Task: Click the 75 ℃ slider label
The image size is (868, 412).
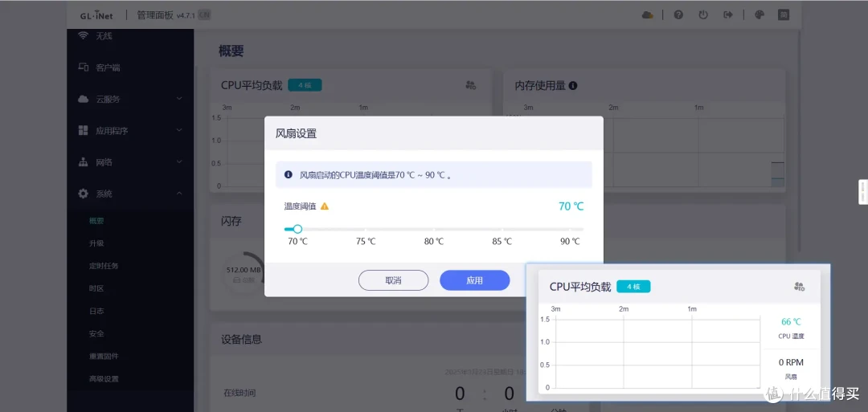Action: 366,242
